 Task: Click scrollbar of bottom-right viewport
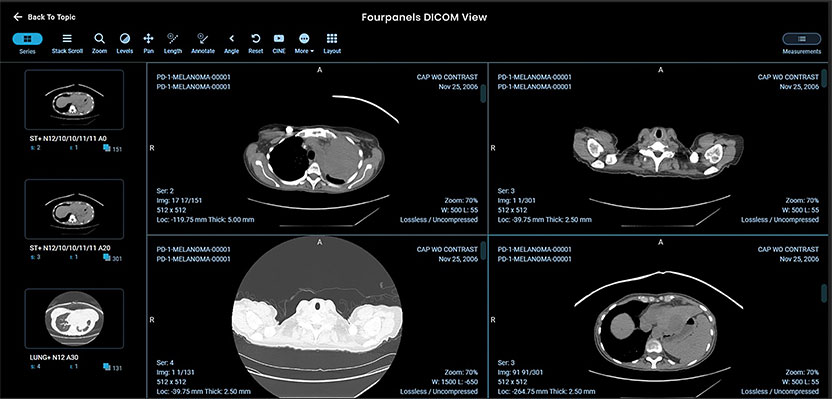(824, 294)
